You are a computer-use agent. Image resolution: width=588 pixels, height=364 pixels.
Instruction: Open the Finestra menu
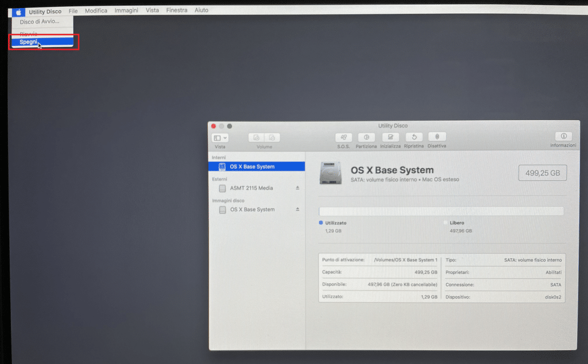tap(177, 10)
